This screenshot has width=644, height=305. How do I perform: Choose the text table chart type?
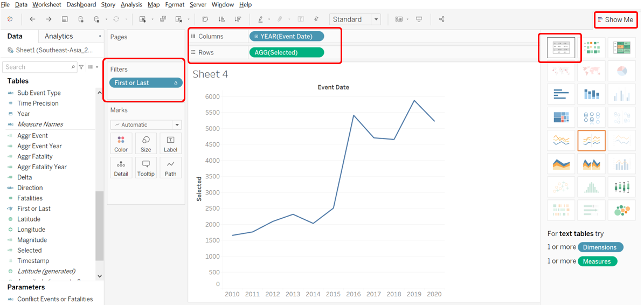point(561,48)
